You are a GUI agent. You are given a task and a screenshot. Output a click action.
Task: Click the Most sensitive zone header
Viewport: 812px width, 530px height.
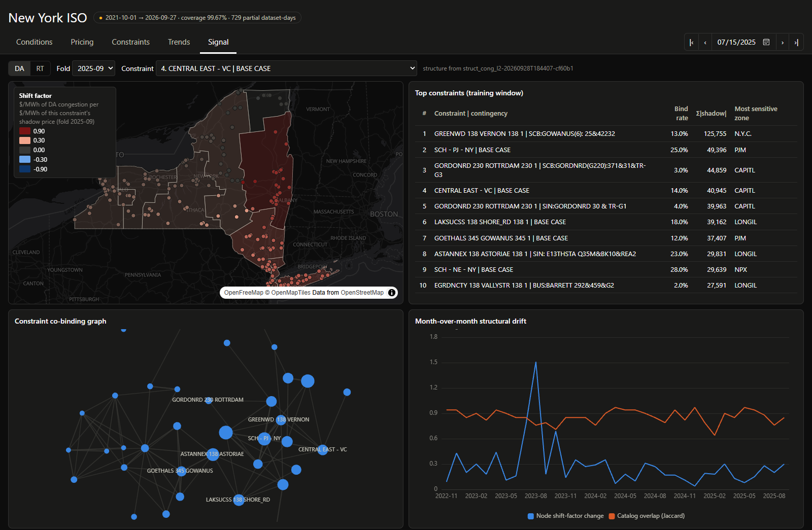point(756,113)
